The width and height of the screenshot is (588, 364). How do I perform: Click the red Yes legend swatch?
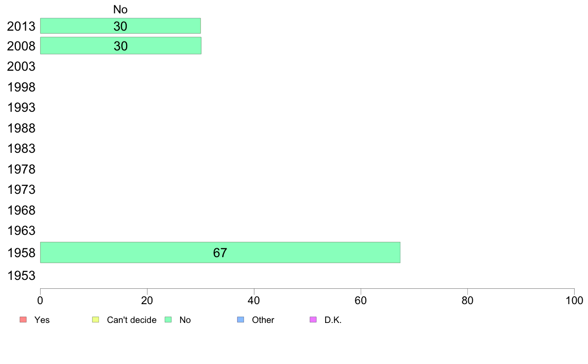coord(23,320)
